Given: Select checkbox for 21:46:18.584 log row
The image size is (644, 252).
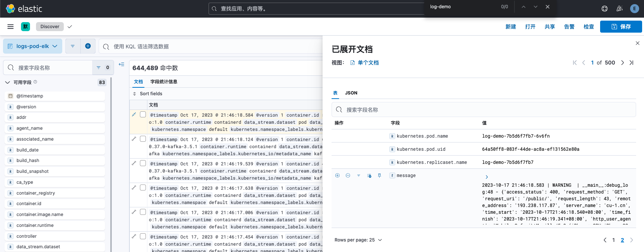Looking at the screenshot, I should coord(143,115).
